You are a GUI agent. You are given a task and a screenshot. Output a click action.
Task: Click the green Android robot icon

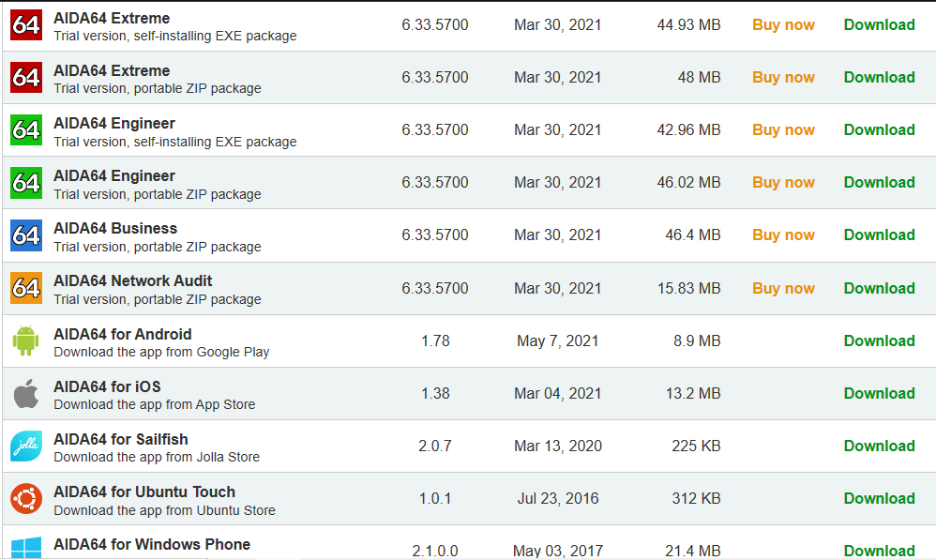tap(26, 341)
